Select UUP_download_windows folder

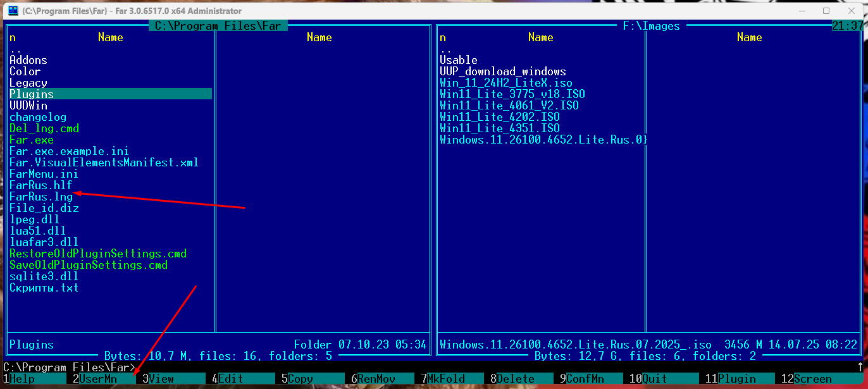pos(503,71)
